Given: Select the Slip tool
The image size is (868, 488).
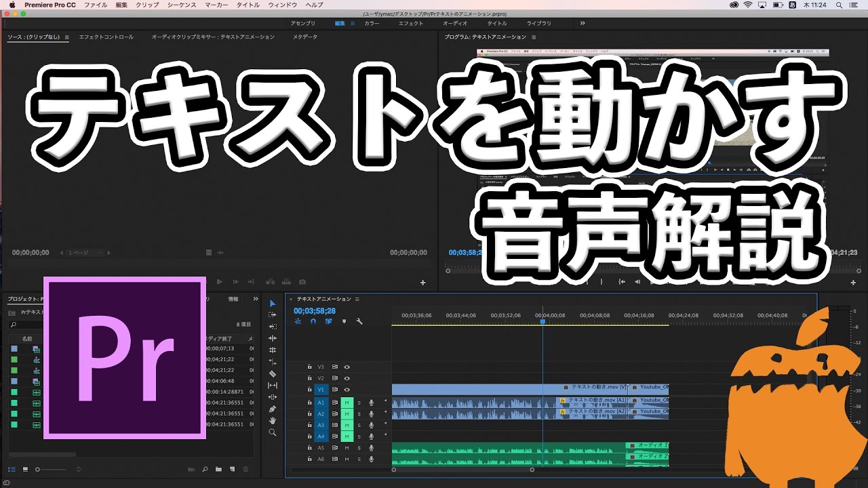Looking at the screenshot, I should 273,385.
